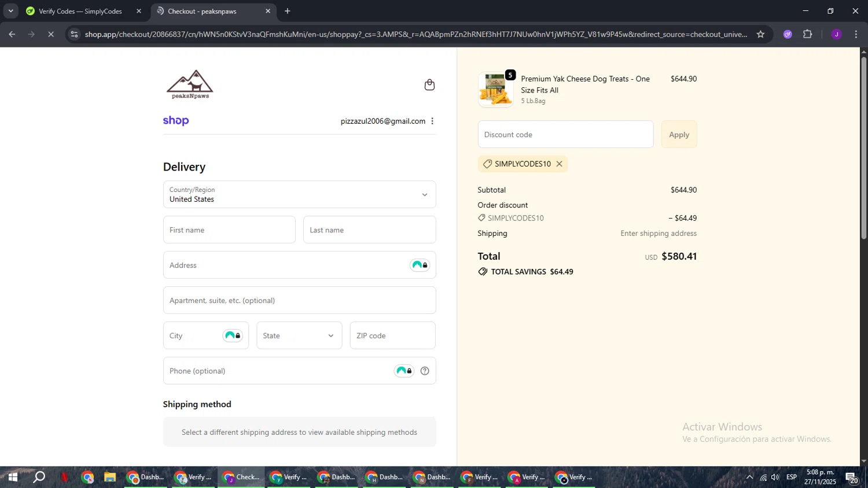
Task: Click the peaksNpaws store logo
Action: point(190,85)
